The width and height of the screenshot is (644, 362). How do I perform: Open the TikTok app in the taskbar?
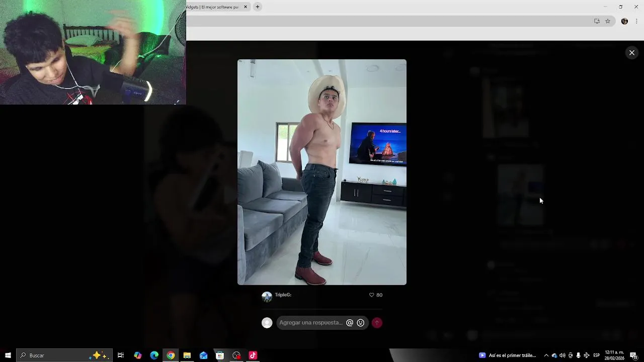(x=253, y=355)
